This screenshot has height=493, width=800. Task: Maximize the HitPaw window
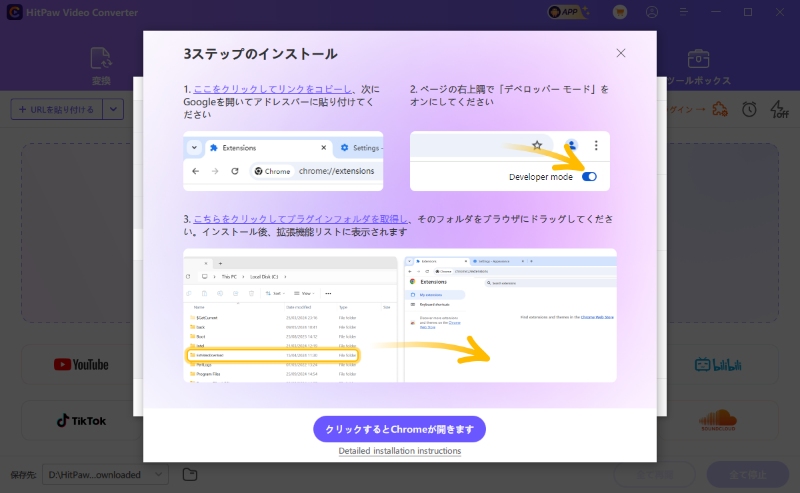click(748, 12)
